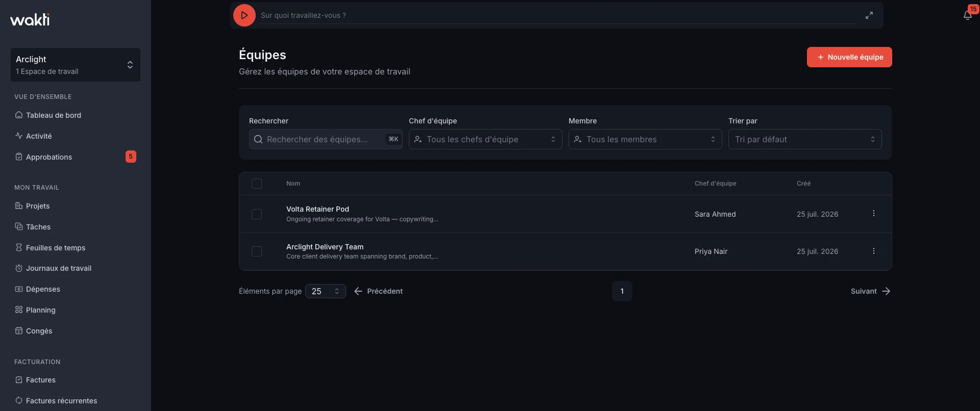Open the Tous les chefs d'équipe dropdown
Viewport: 980px width, 411px height.
point(485,139)
